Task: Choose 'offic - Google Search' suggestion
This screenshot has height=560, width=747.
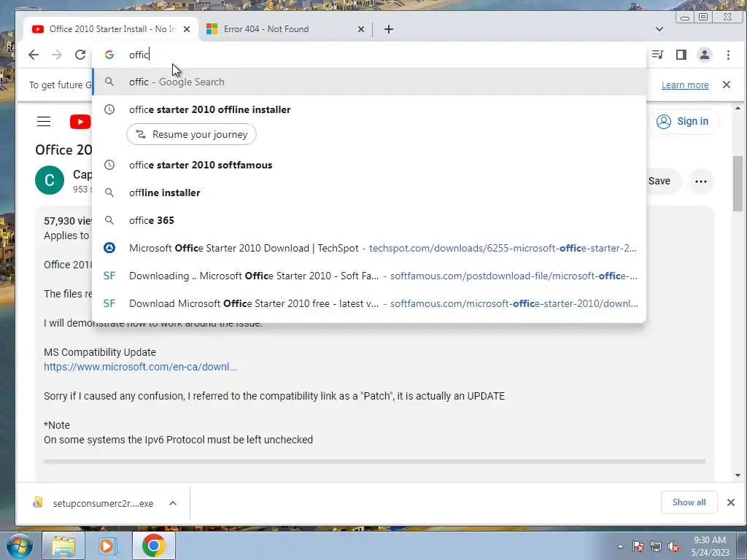Action: coord(369,82)
